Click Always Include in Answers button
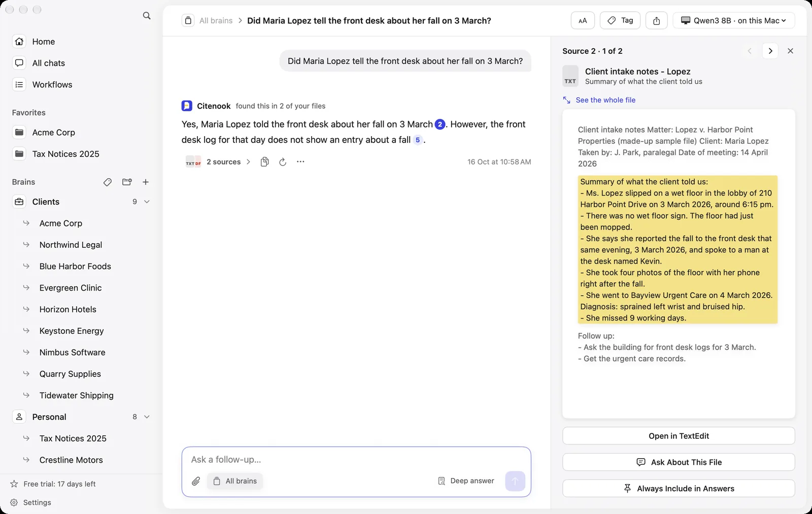 click(x=679, y=489)
